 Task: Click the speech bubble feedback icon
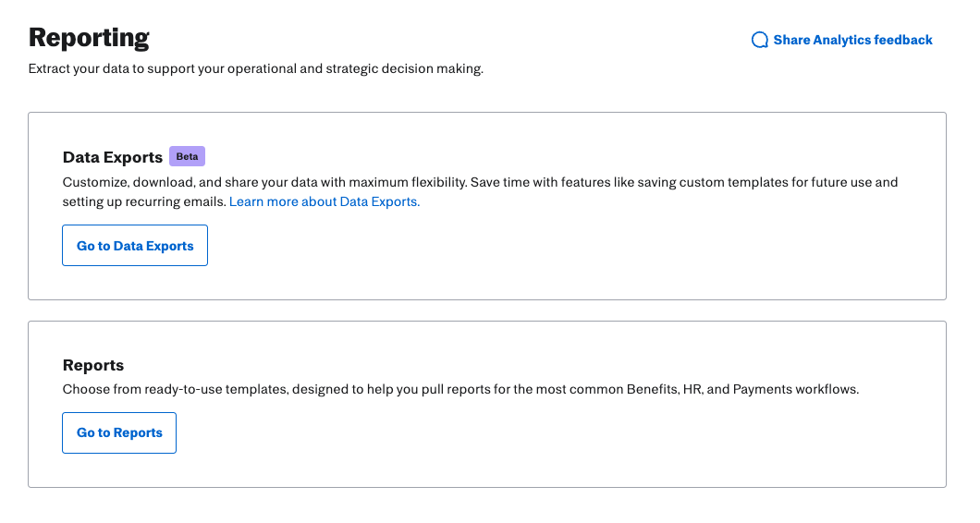[x=759, y=40]
